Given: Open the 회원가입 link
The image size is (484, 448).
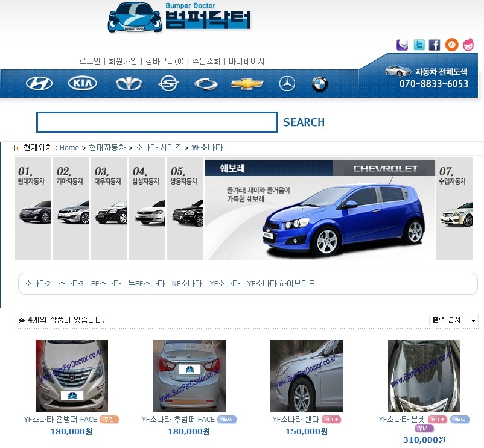Looking at the screenshot, I should pos(123,61).
